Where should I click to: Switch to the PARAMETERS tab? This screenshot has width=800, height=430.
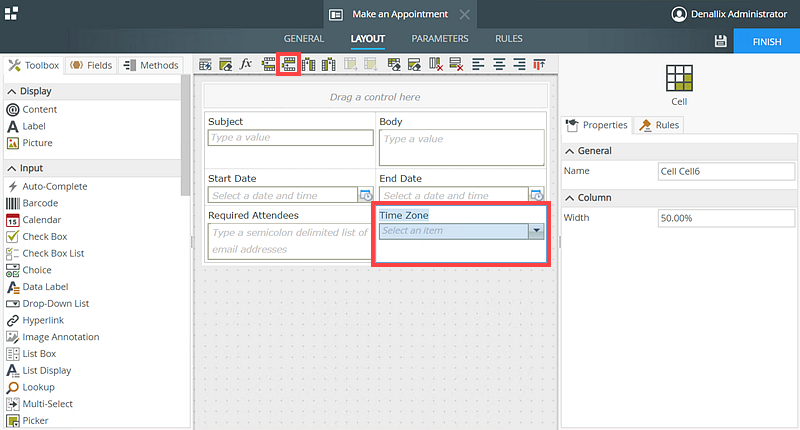click(x=439, y=39)
